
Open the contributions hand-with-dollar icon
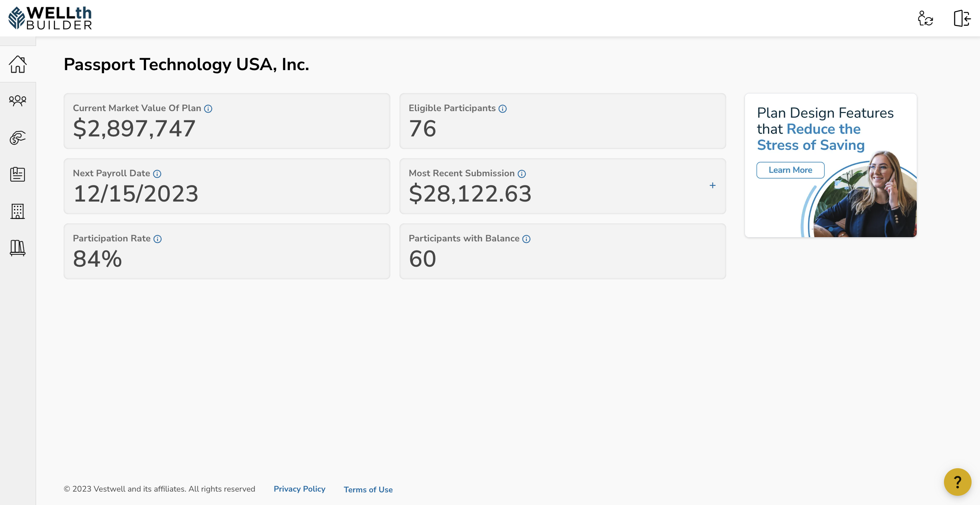pyautogui.click(x=18, y=138)
